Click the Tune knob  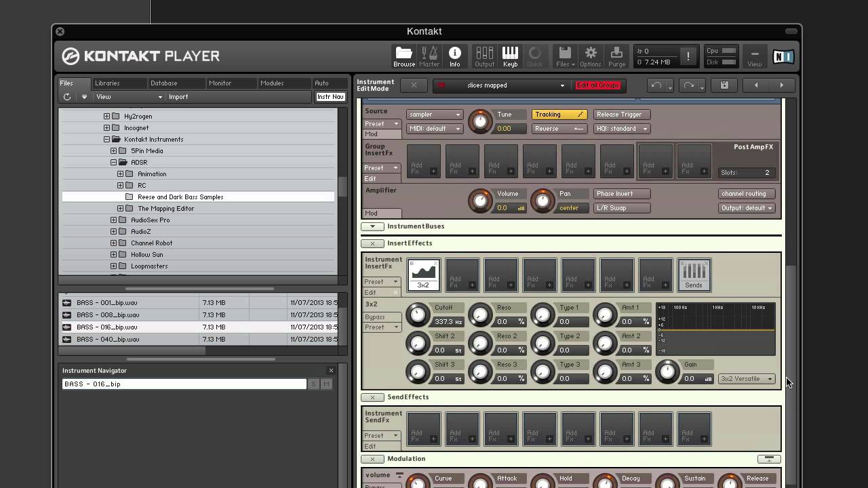[x=480, y=121]
